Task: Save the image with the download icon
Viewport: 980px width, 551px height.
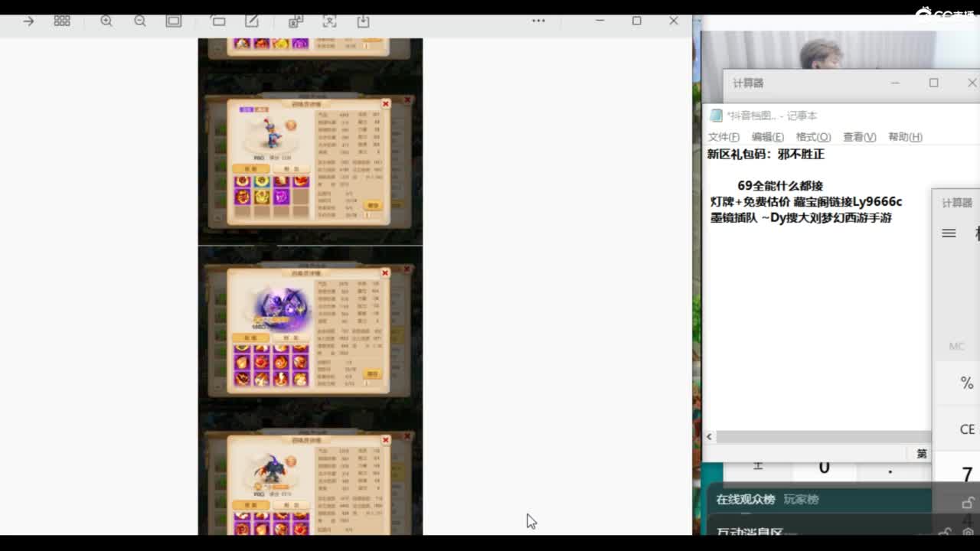Action: (363, 21)
